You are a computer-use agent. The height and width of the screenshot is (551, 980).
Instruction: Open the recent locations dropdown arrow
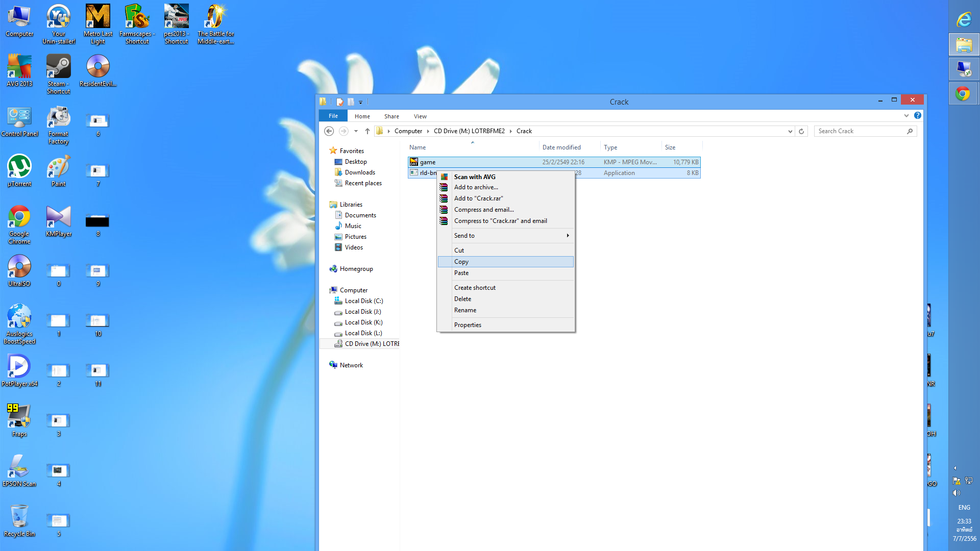356,131
